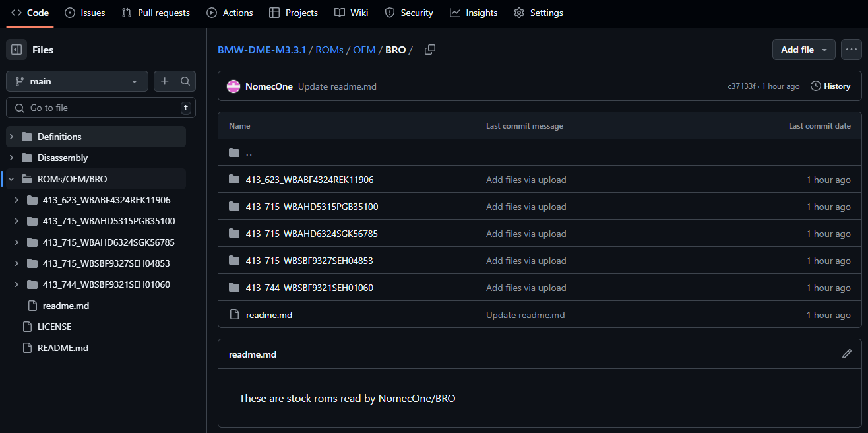The width and height of the screenshot is (868, 433).
Task: Collapse the ROMs/OEM/BRO folder
Action: pyautogui.click(x=11, y=178)
